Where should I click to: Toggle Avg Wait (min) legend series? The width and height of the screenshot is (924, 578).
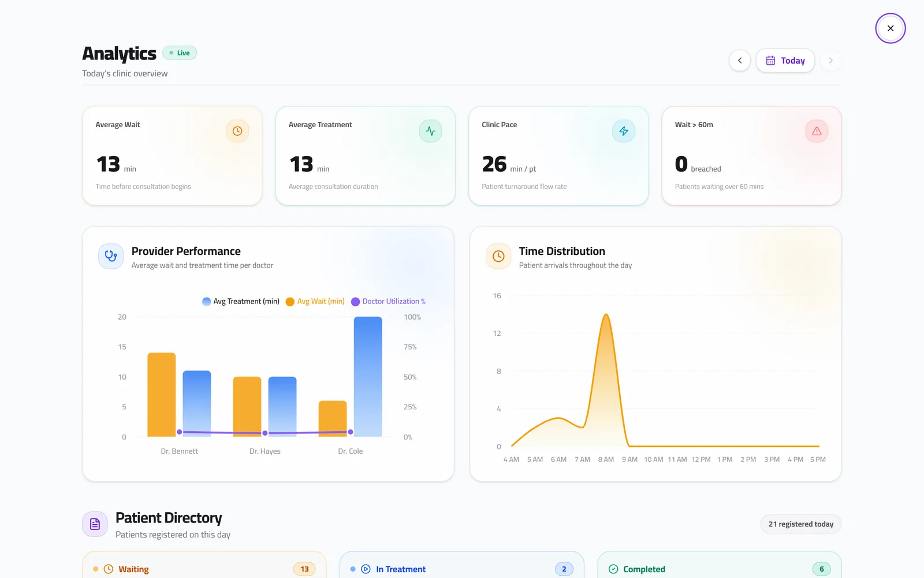[x=315, y=302]
